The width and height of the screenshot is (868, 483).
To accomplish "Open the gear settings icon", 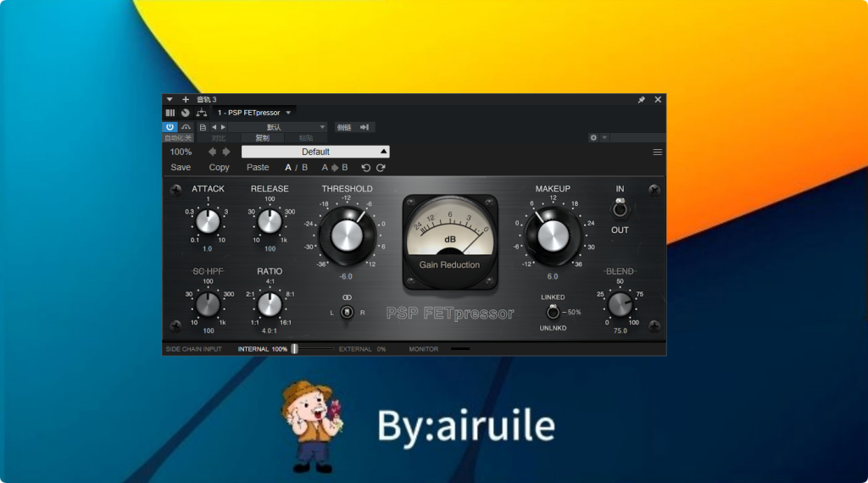I will click(593, 138).
